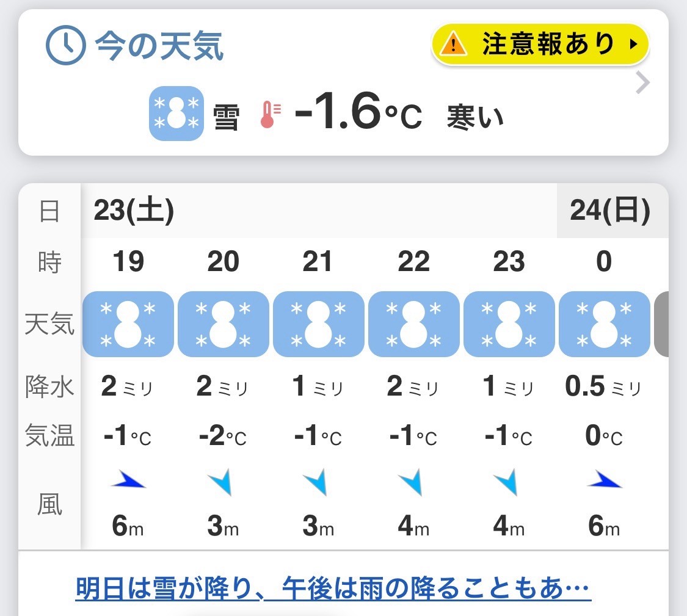Open the 注意報あり warning button

pos(540,44)
